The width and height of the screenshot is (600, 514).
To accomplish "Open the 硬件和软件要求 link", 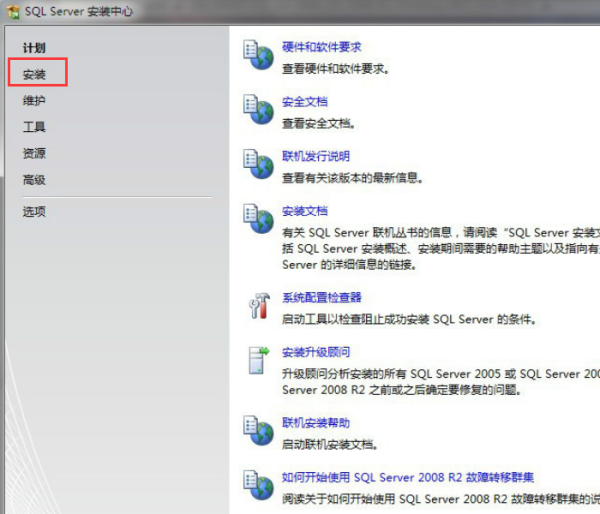I will (x=321, y=47).
